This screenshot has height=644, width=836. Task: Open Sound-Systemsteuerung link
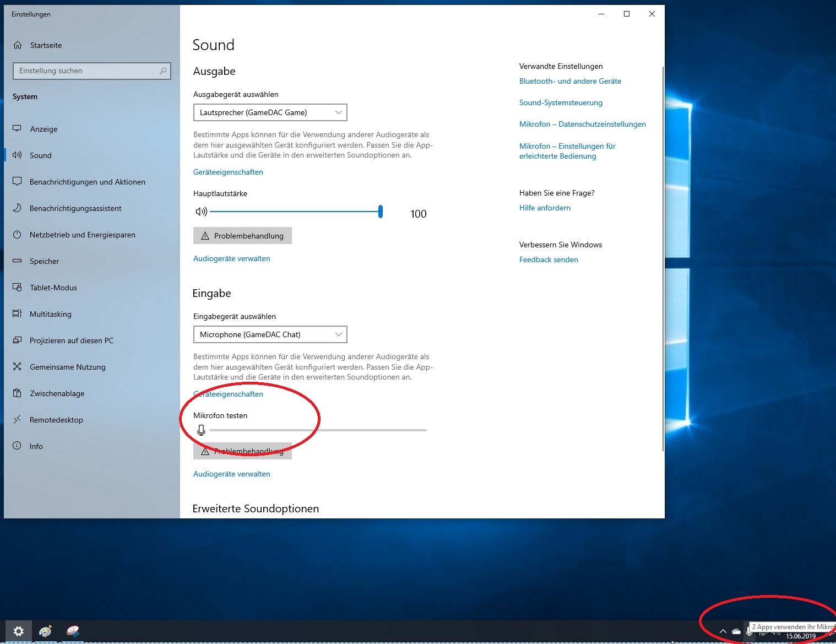click(561, 102)
